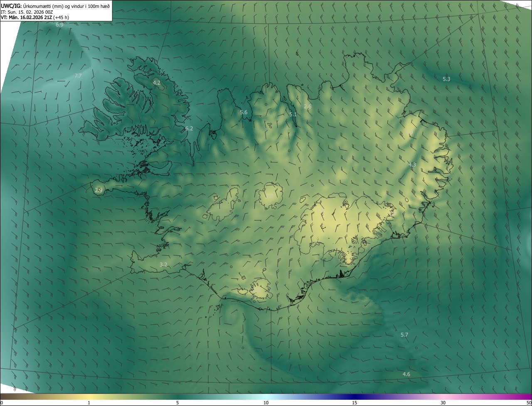Click the colorbar tick label 0

[2, 403]
